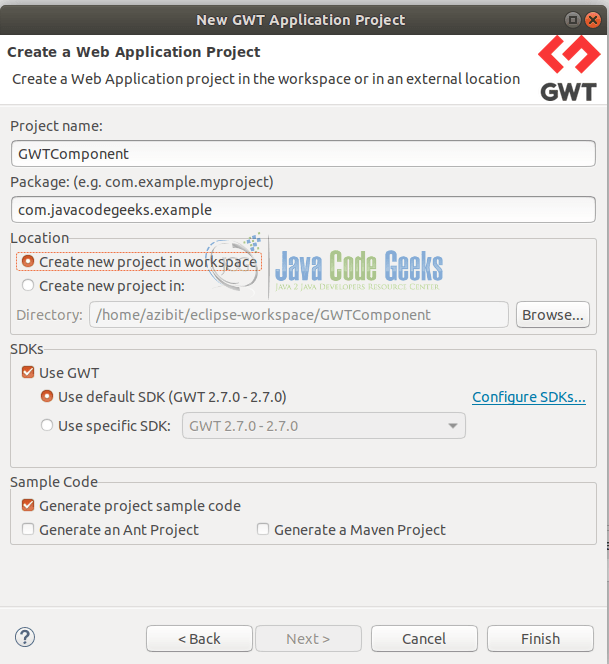Click the Next > button
The width and height of the screenshot is (609, 664).
click(308, 639)
